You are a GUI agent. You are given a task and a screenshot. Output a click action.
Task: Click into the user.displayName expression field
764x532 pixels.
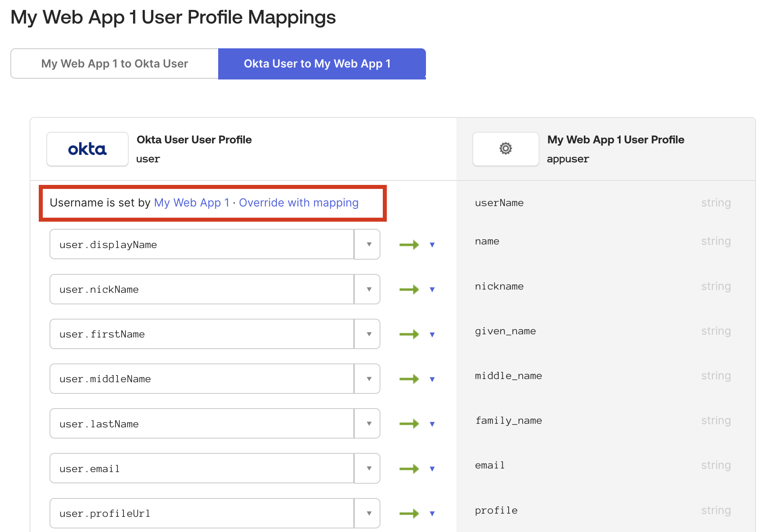[202, 244]
